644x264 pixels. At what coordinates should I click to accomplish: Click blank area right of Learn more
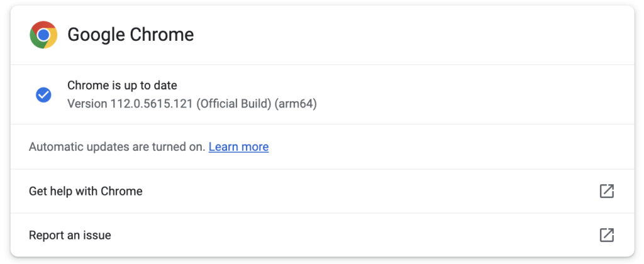pyautogui.click(x=440, y=147)
